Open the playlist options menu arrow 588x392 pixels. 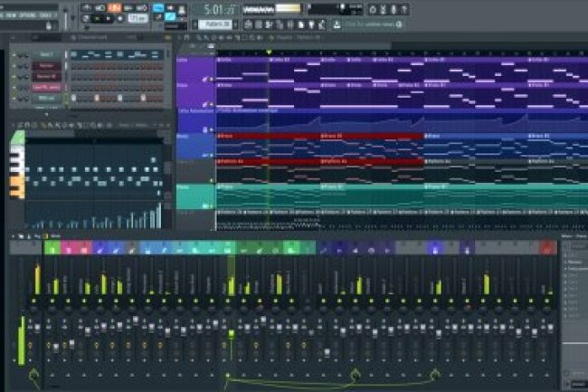[x=180, y=37]
